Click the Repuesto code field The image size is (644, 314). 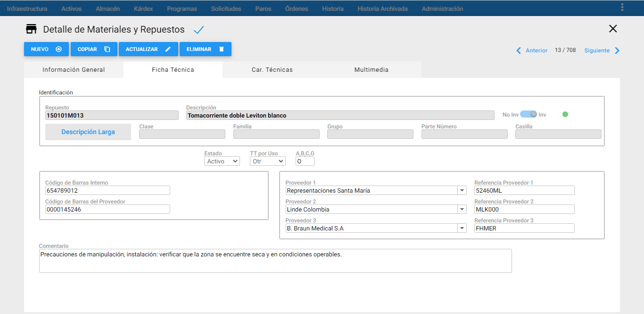(x=112, y=115)
